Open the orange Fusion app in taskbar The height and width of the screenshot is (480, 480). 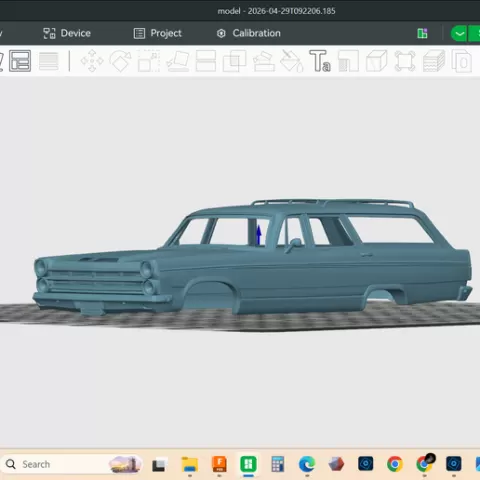(x=219, y=464)
